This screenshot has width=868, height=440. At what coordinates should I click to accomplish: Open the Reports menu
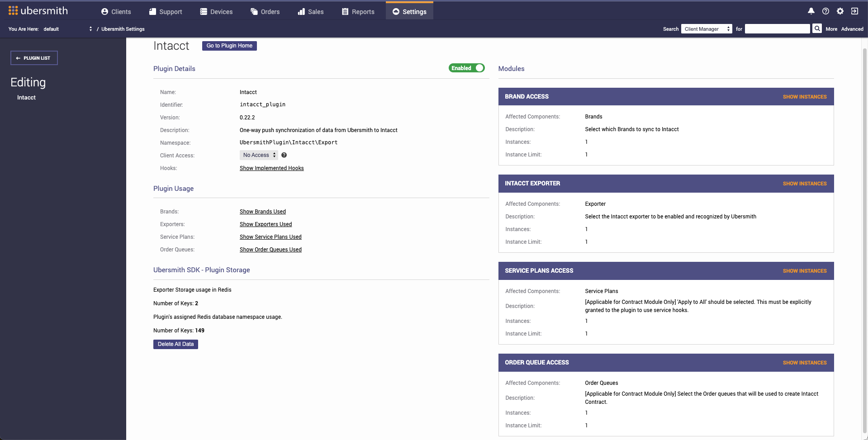tap(358, 12)
